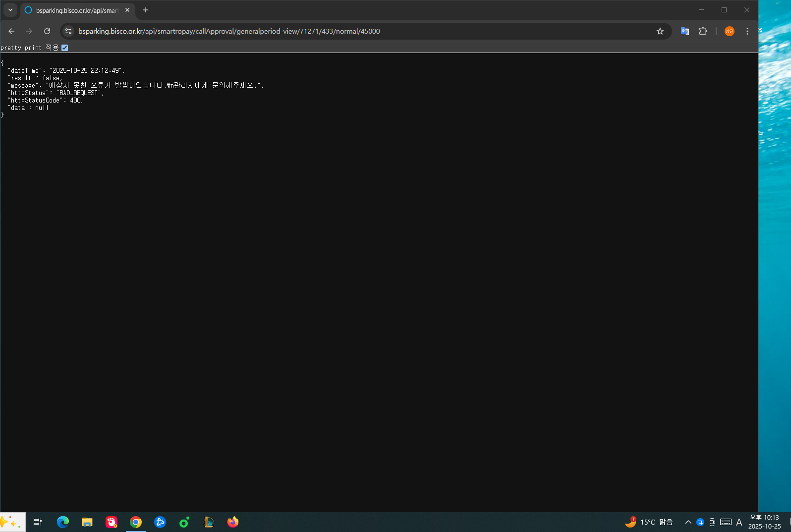Uncheck the pretty print checkbox
The height and width of the screenshot is (532, 791).
pyautogui.click(x=64, y=48)
